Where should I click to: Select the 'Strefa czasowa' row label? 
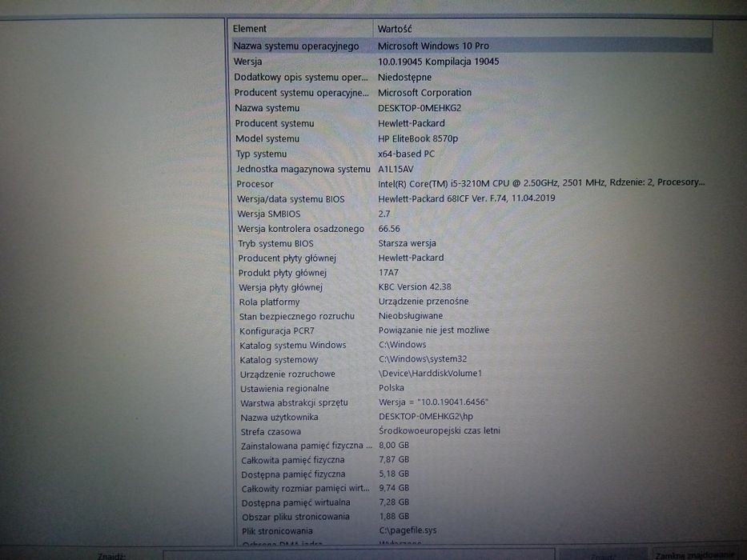[271, 431]
